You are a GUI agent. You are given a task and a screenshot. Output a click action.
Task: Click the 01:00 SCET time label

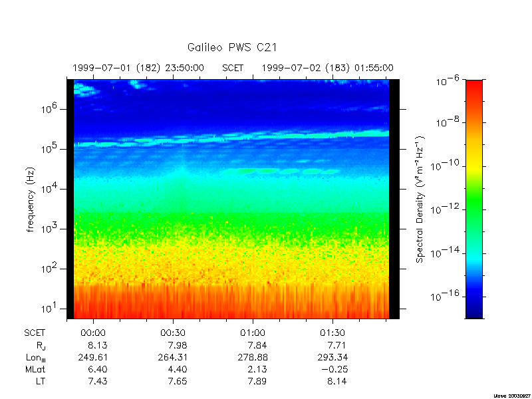tap(253, 333)
